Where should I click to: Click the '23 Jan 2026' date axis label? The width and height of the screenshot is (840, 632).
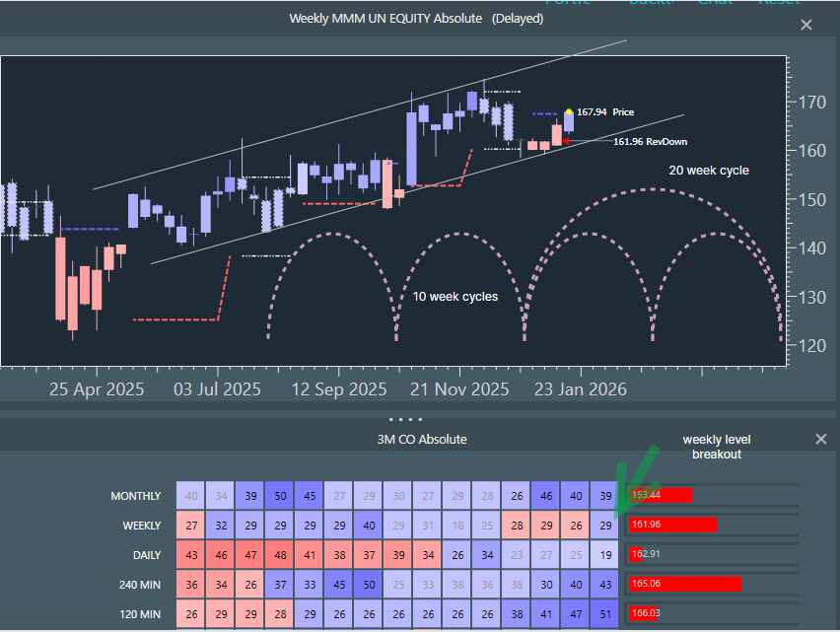click(x=580, y=389)
